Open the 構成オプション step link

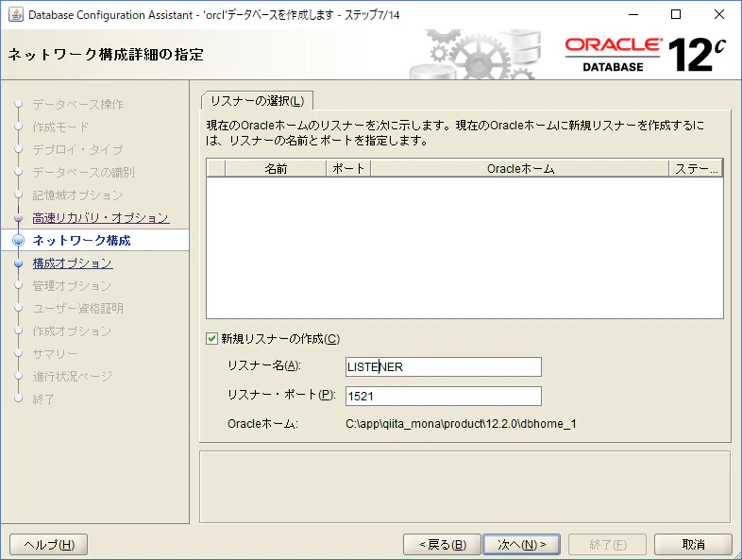click(x=73, y=263)
